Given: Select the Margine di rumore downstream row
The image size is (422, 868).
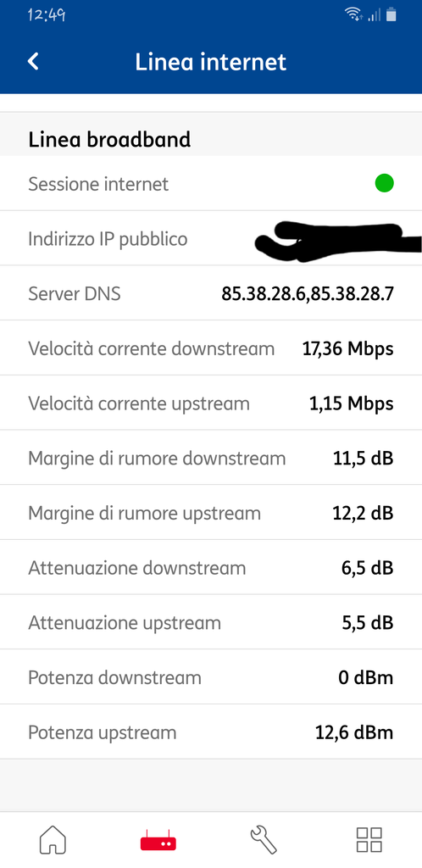Looking at the screenshot, I should [x=211, y=458].
